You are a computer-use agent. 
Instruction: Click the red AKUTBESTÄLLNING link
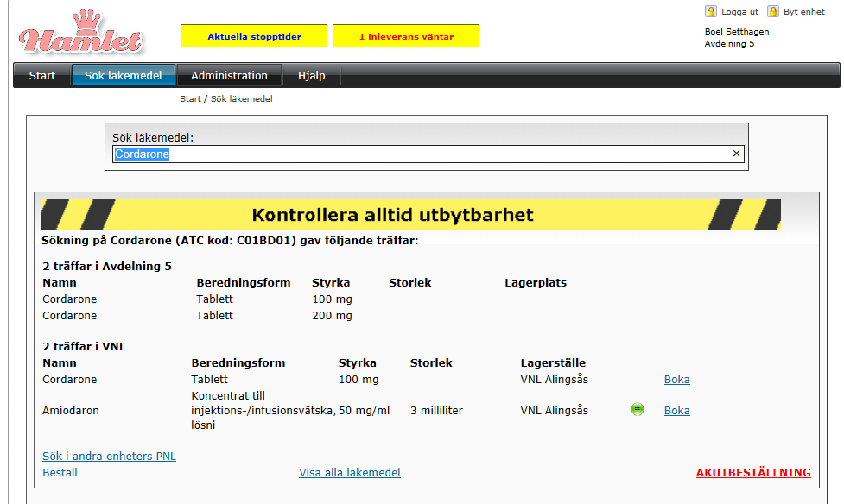pos(753,472)
